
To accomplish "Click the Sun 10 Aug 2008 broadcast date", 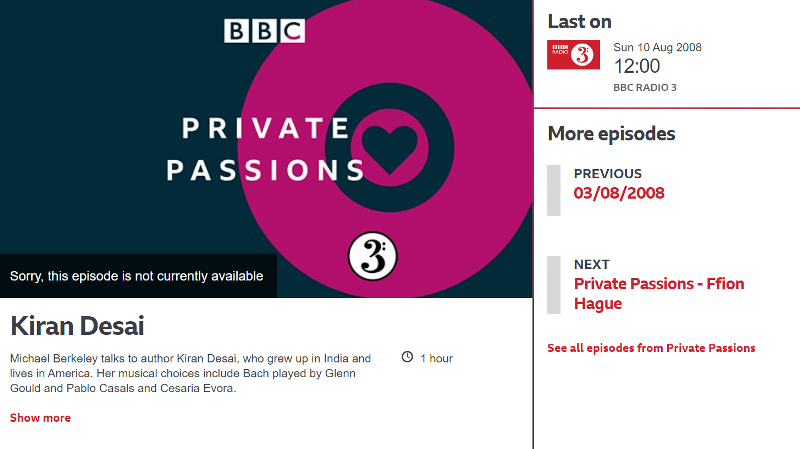I will [x=657, y=47].
